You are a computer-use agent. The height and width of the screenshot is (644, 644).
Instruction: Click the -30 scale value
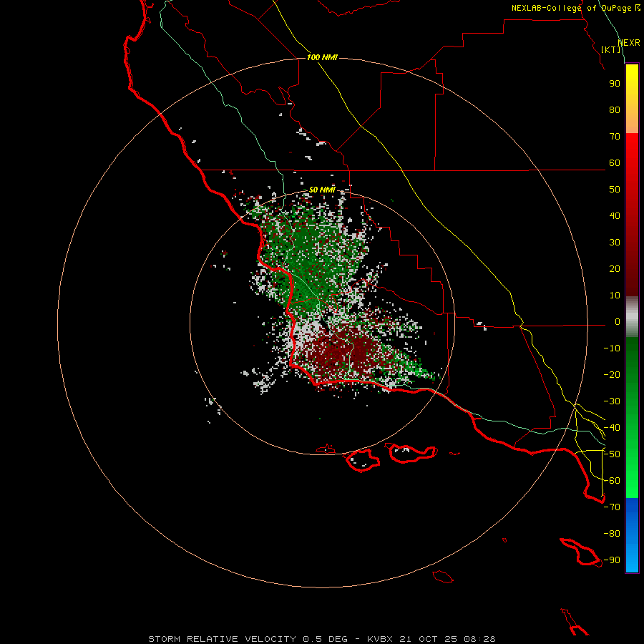coord(612,401)
